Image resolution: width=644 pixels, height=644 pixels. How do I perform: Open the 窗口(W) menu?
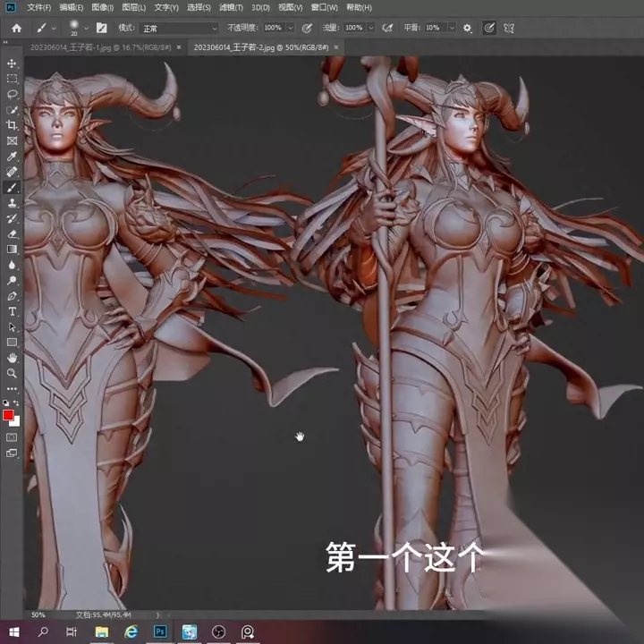325,7
